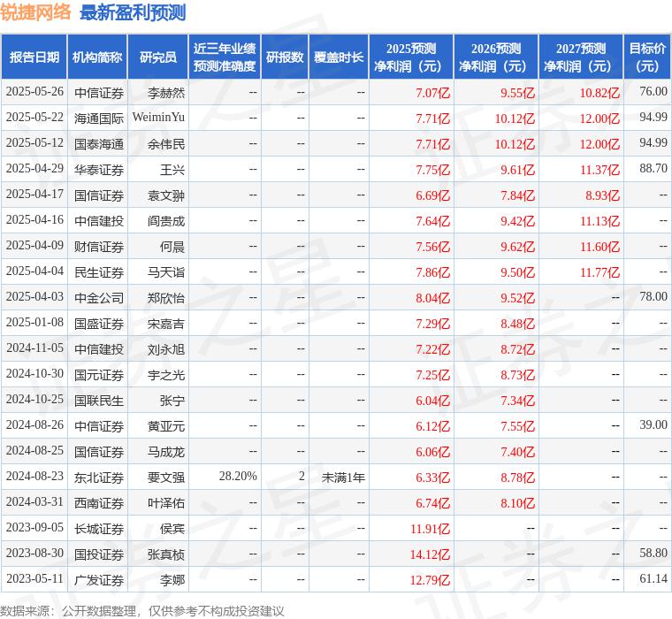
Task: Select institution 华泰证券
Action: point(99,170)
